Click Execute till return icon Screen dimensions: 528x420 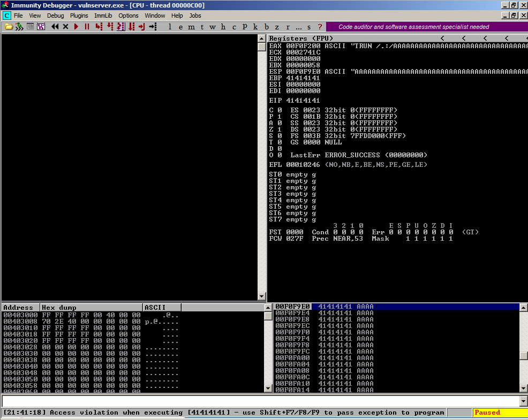click(x=142, y=27)
